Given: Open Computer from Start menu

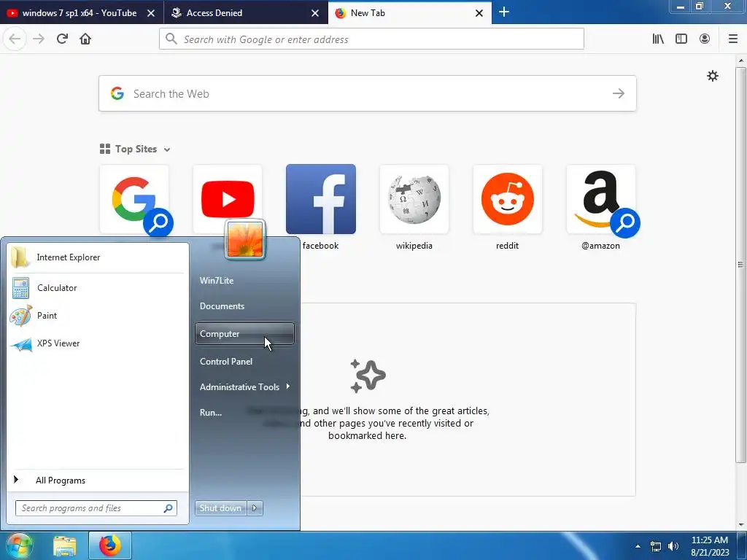Looking at the screenshot, I should point(244,334).
